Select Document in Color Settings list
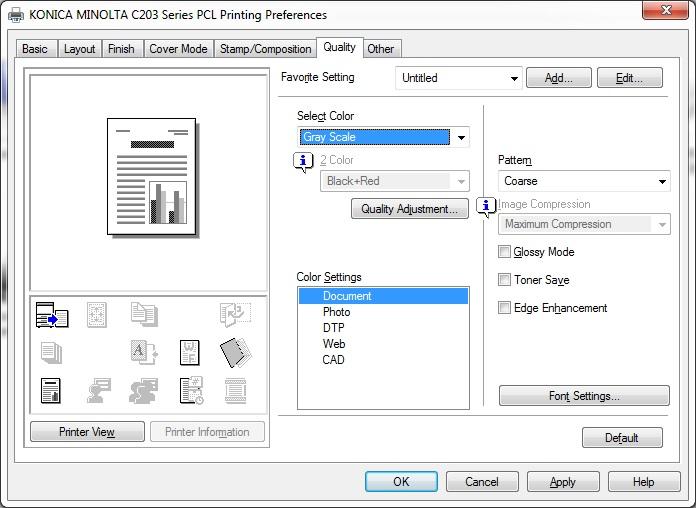 pyautogui.click(x=383, y=296)
